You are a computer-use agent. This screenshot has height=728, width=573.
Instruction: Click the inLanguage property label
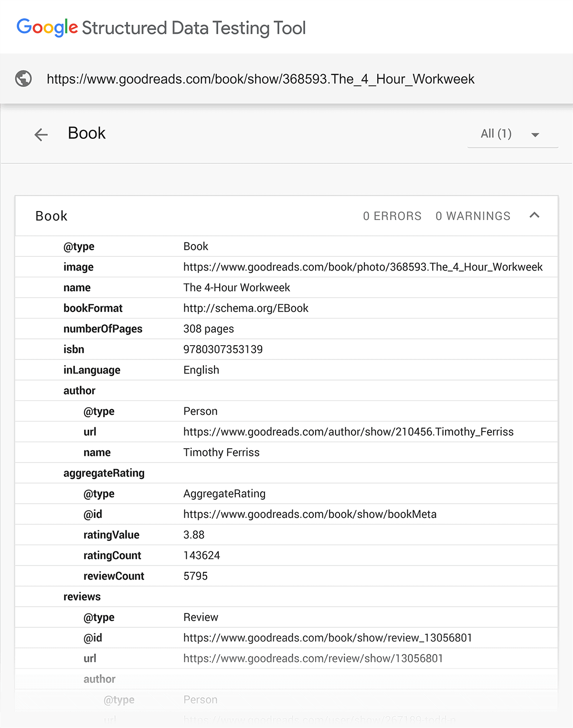[92, 370]
